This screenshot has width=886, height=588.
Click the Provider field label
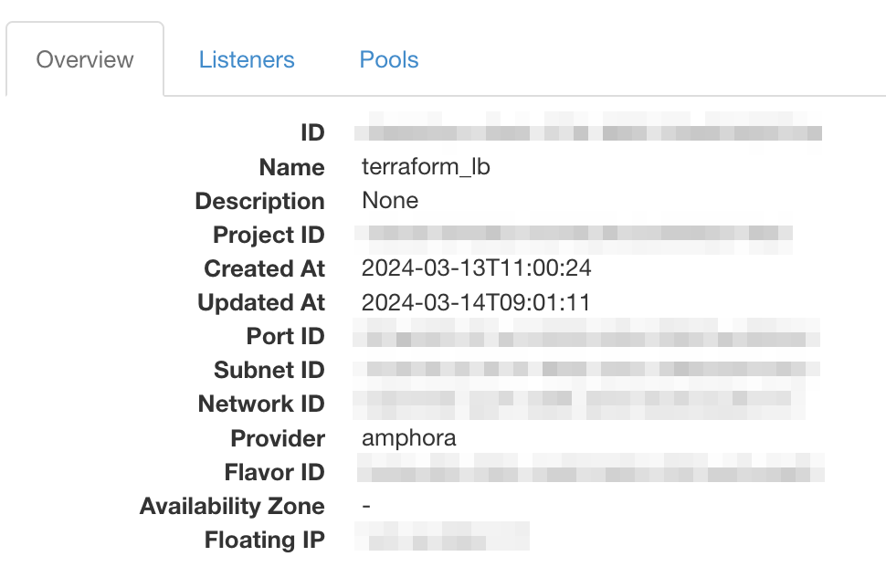coord(278,438)
